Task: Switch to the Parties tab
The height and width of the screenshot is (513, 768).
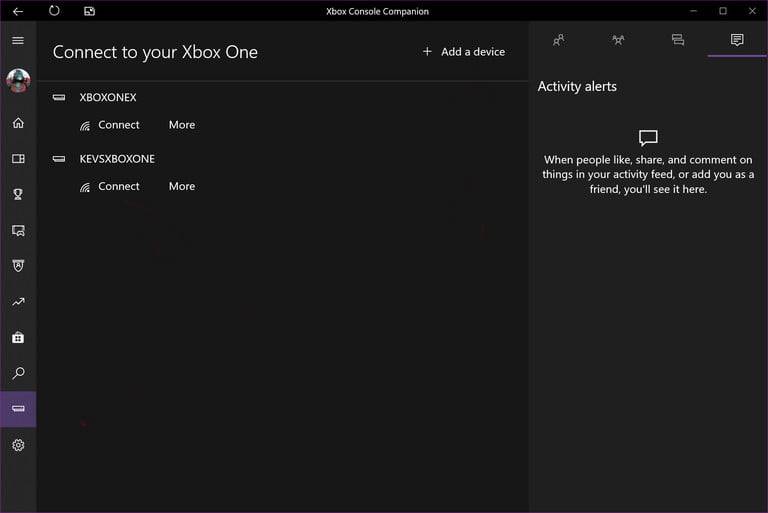Action: (618, 40)
